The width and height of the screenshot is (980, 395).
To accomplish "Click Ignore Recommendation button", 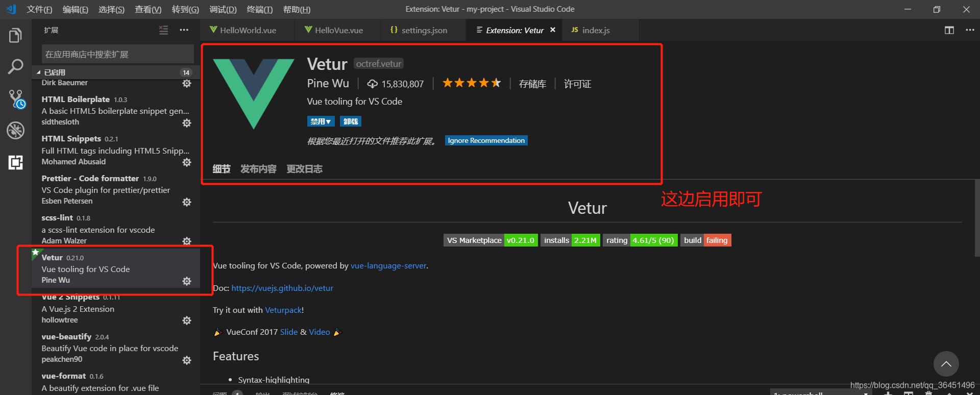I will click(x=486, y=140).
